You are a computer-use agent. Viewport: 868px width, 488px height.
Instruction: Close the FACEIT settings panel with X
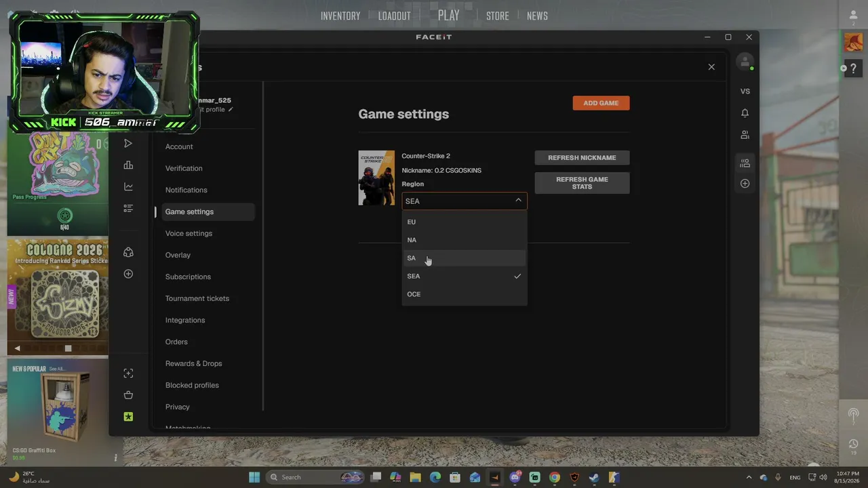point(711,67)
